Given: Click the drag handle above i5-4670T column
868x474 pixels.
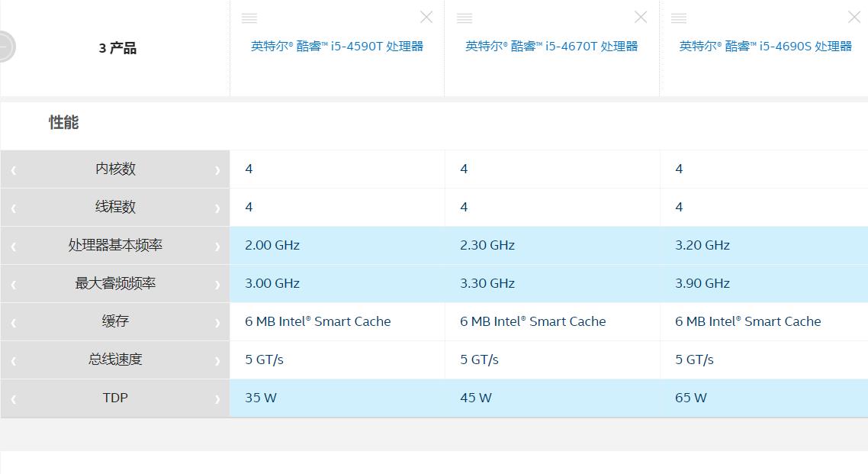Looking at the screenshot, I should pyautogui.click(x=464, y=17).
